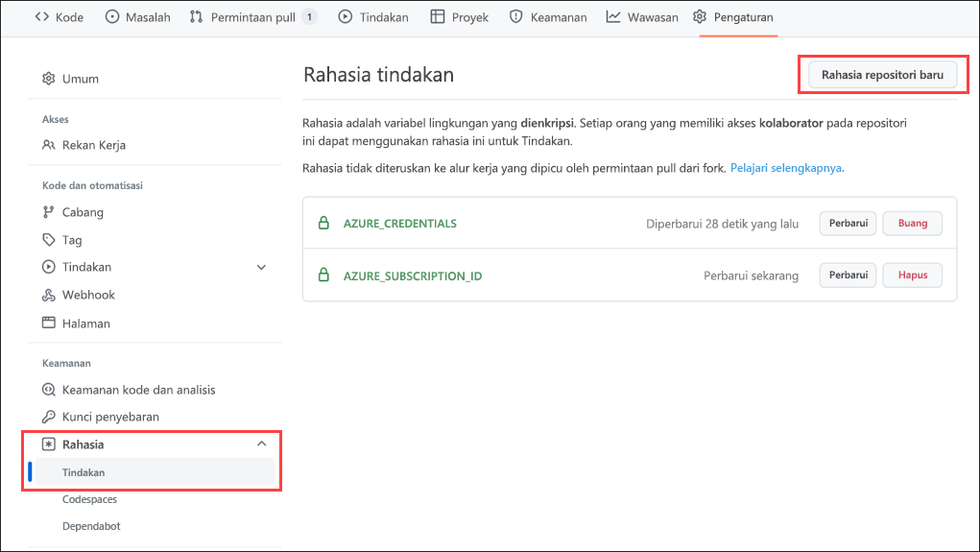Click the Tindakan play icon in top bar
This screenshot has height=552, width=980.
(x=345, y=17)
